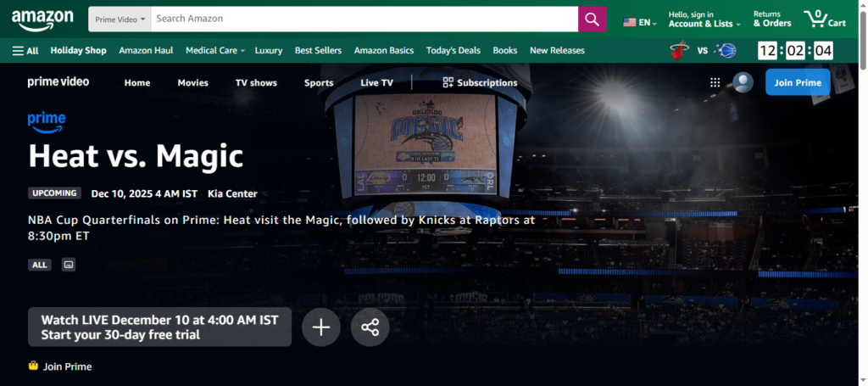Open the shopping cart
The width and height of the screenshot is (868, 386).
825,19
